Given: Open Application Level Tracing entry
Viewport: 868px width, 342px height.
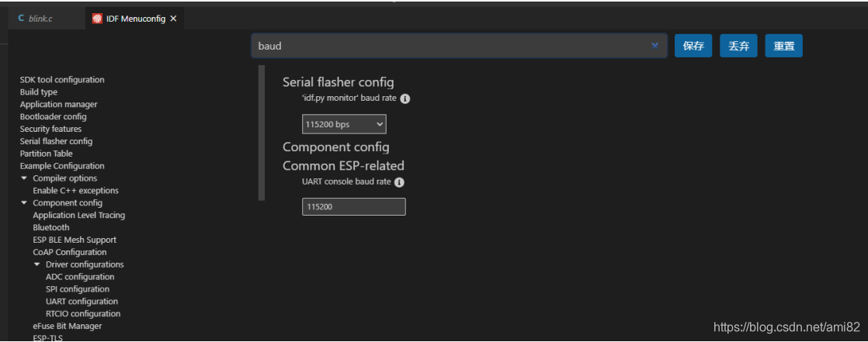Looking at the screenshot, I should click(79, 215).
